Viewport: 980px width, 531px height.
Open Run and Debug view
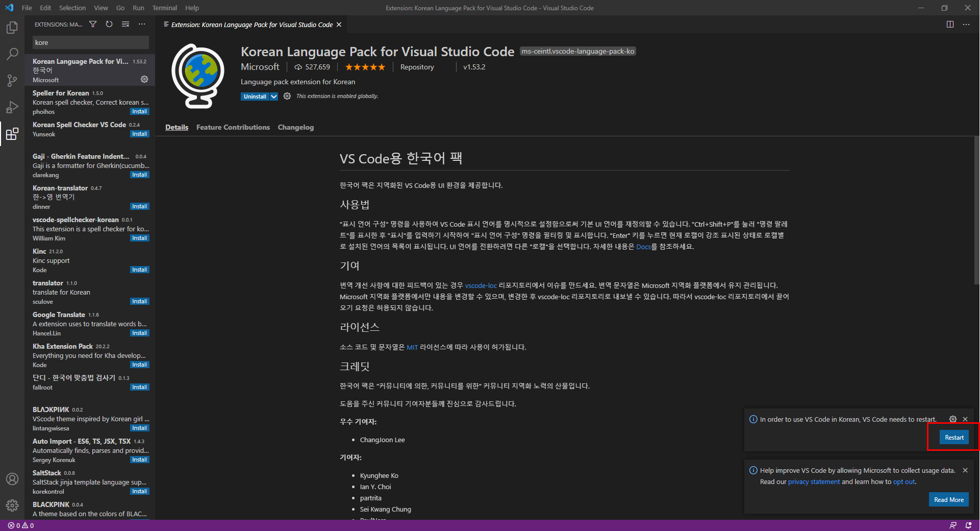pyautogui.click(x=12, y=107)
